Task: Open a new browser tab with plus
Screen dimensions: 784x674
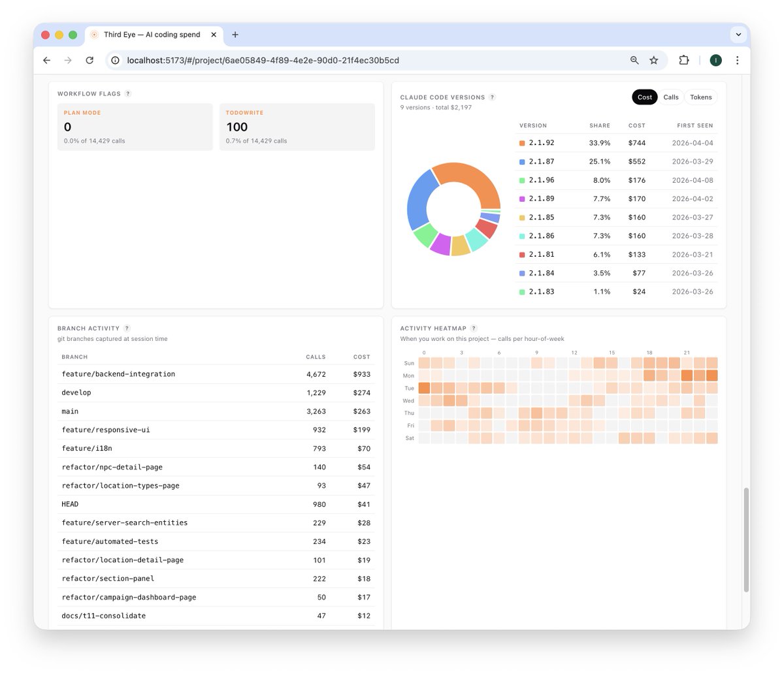Action: pos(235,35)
